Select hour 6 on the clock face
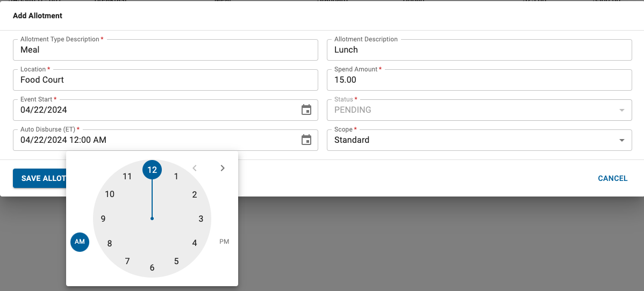 coord(152,267)
